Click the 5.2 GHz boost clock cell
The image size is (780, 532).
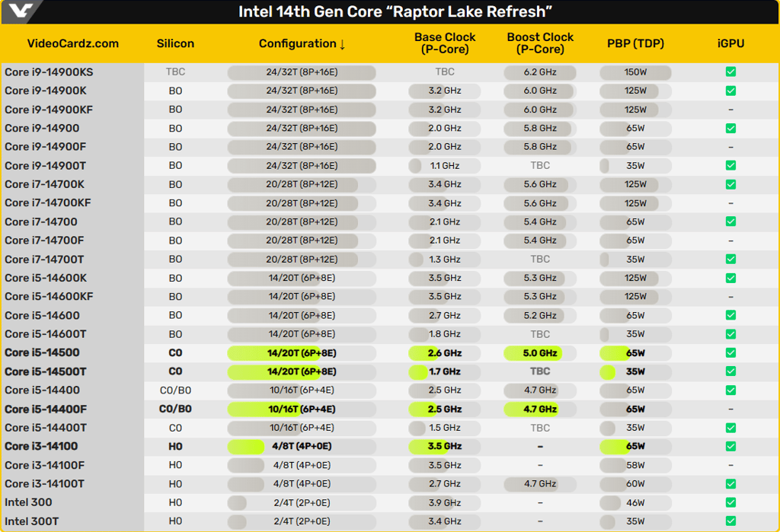(x=540, y=315)
